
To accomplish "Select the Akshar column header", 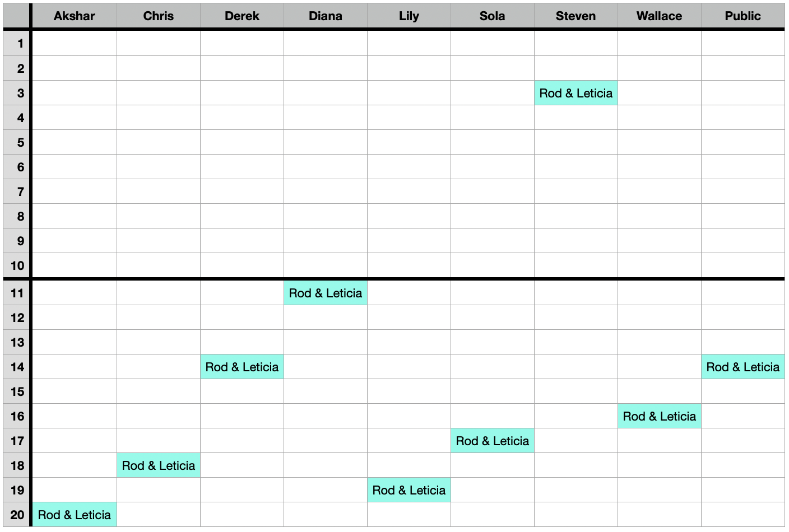I will tap(75, 16).
